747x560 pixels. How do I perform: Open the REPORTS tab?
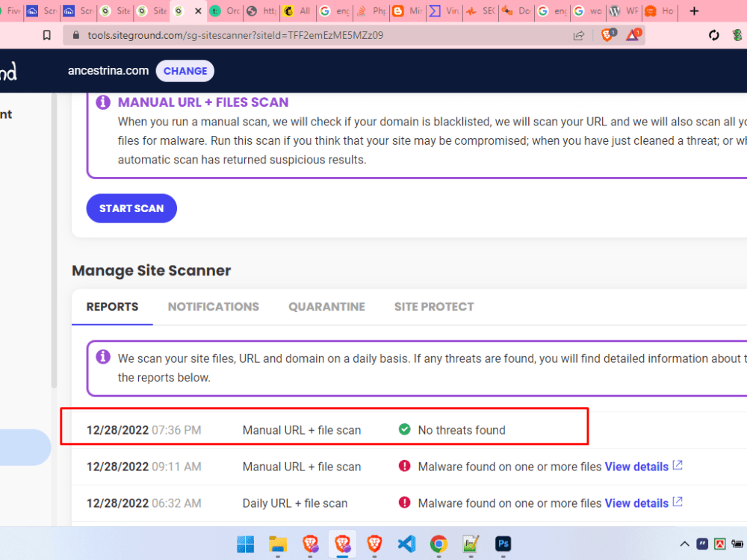pos(113,307)
